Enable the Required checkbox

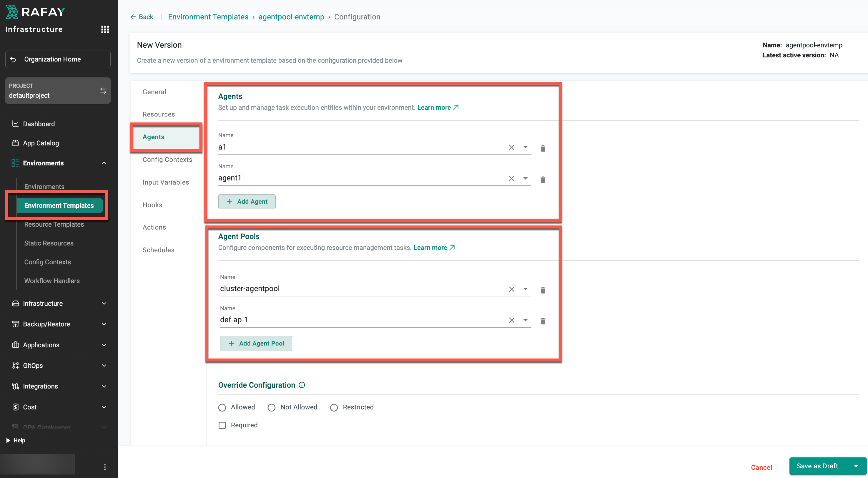tap(222, 425)
